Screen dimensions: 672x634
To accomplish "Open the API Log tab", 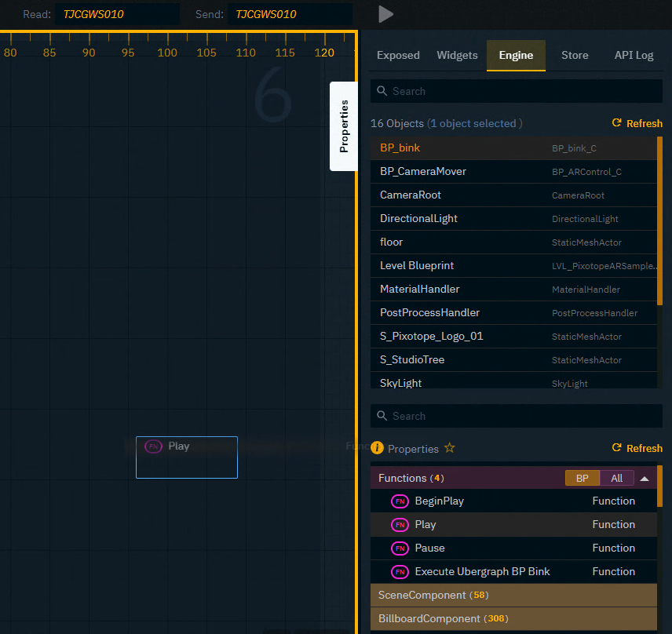I will tap(634, 55).
